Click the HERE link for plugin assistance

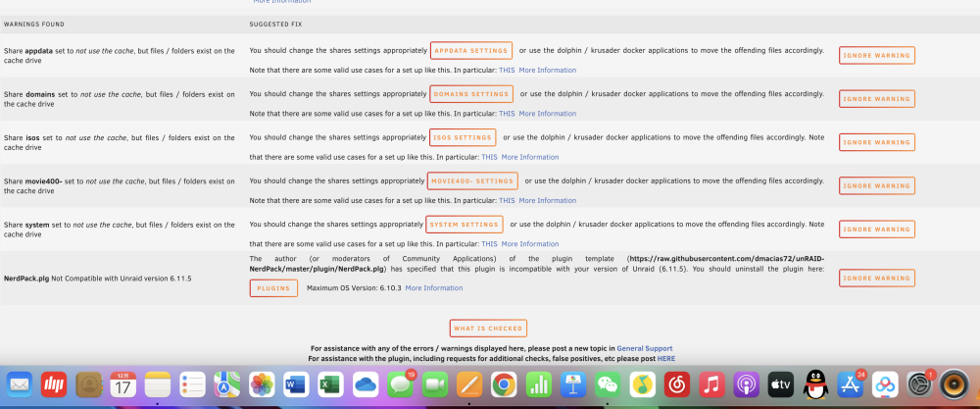point(666,359)
